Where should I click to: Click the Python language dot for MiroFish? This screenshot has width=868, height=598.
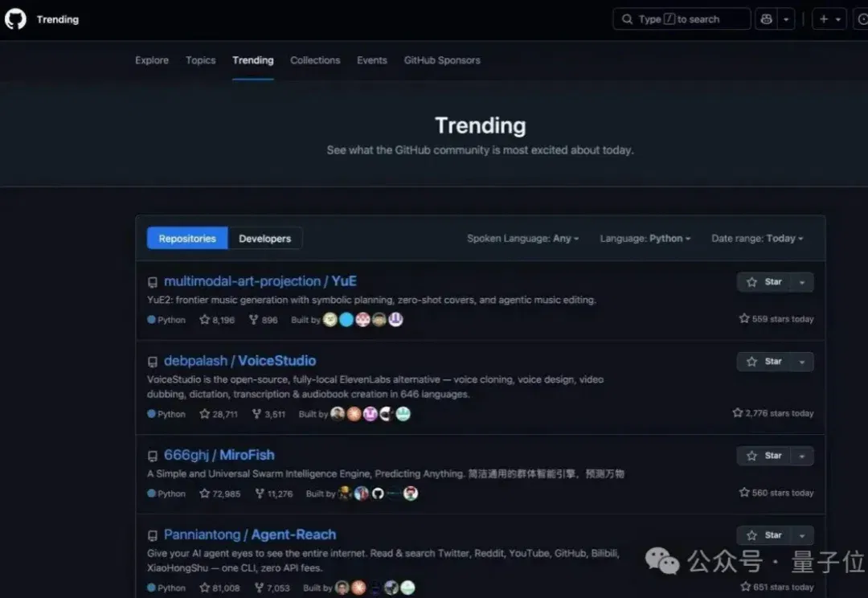click(151, 494)
